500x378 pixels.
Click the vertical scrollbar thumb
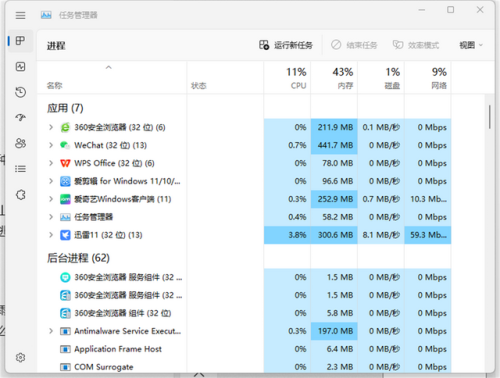click(490, 117)
